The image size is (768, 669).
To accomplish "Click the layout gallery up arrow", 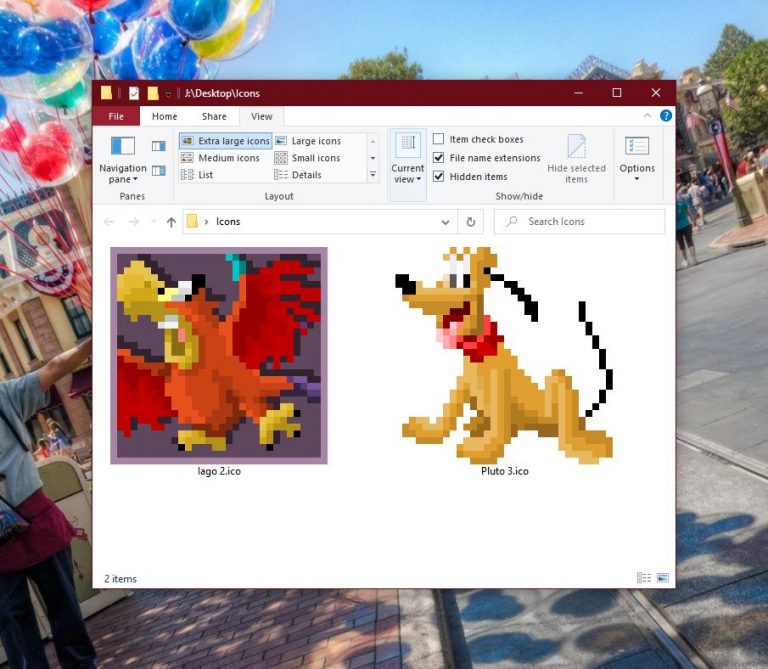I will click(373, 141).
